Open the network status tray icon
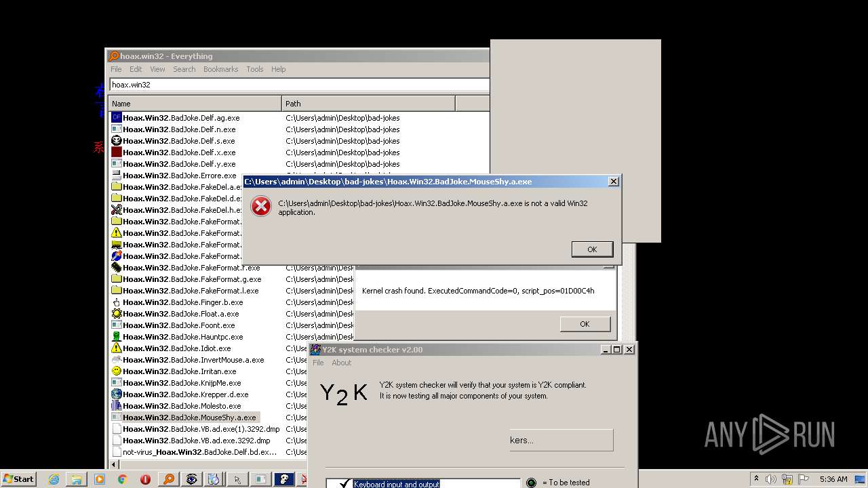 pyautogui.click(x=787, y=479)
